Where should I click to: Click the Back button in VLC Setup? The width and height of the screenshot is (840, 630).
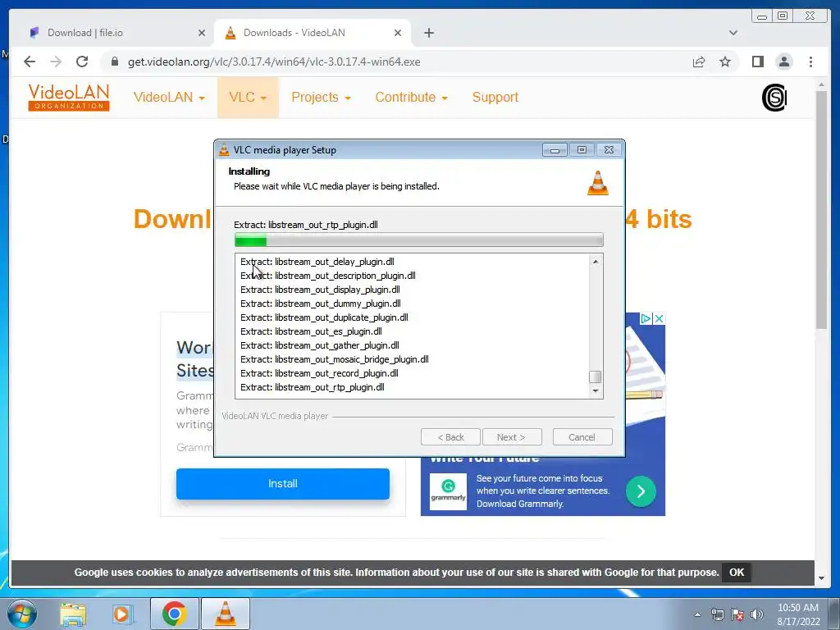pyautogui.click(x=451, y=437)
